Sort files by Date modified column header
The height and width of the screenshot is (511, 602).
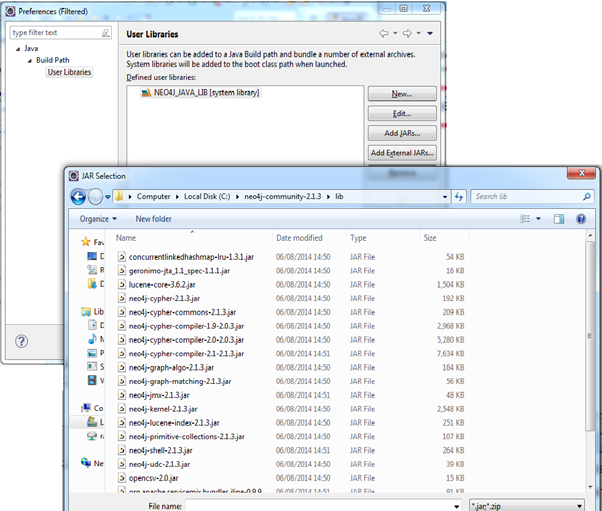click(299, 238)
